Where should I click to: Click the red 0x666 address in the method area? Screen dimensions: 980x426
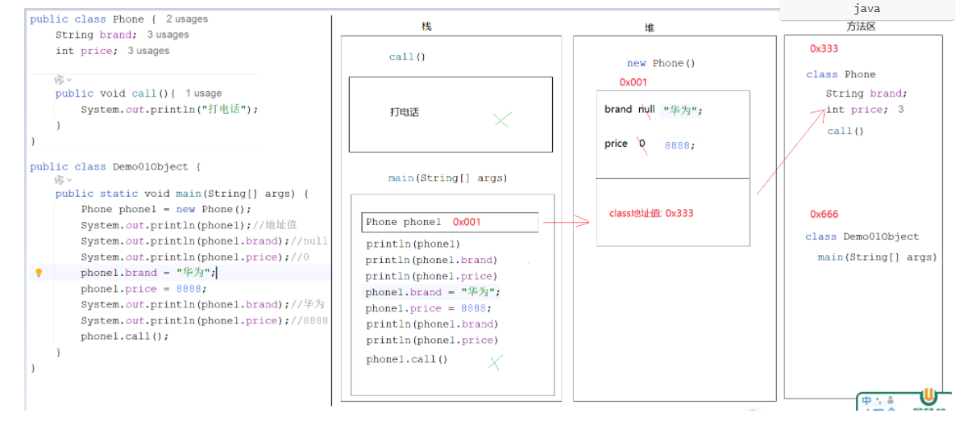pos(824,214)
